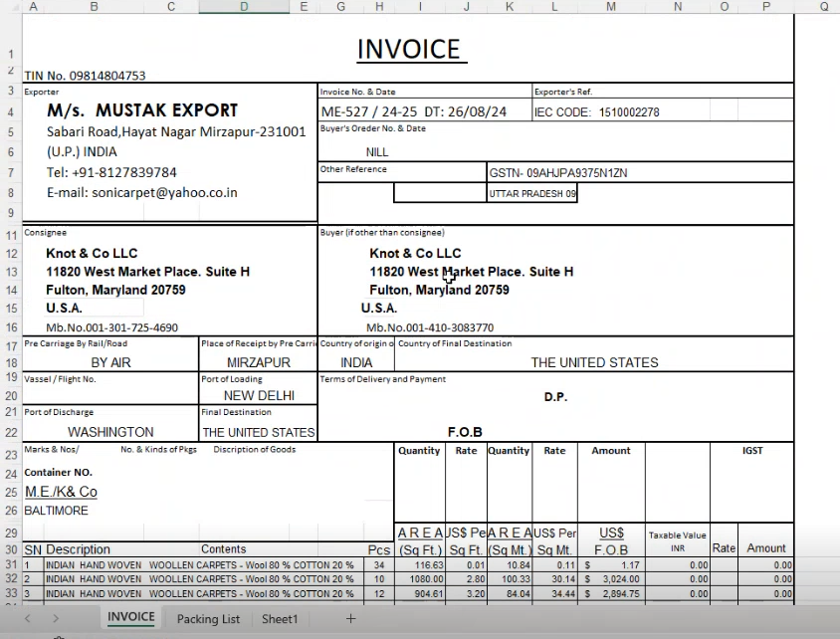
Task: Select the exporter e-mail address cell
Action: pos(141,192)
